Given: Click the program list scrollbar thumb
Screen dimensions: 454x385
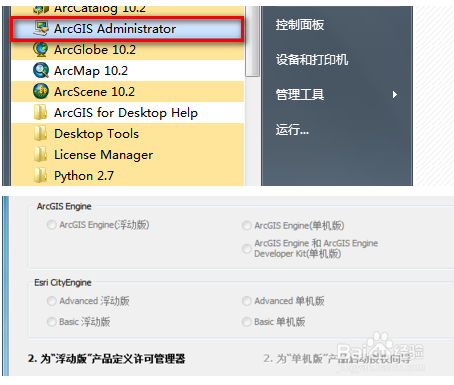Looking at the screenshot, I should [253, 41].
